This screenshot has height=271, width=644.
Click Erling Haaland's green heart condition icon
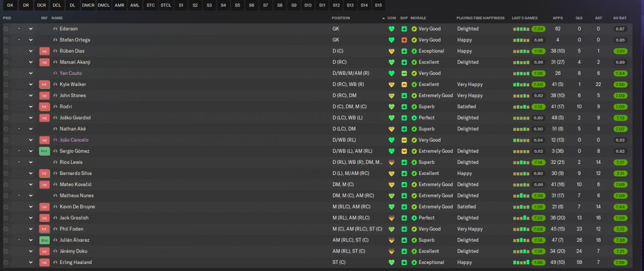coord(391,262)
